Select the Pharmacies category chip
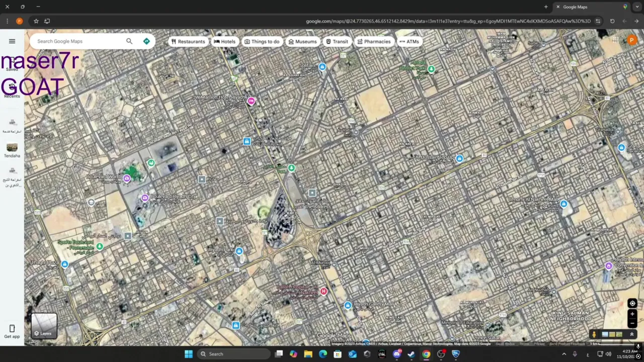 tap(374, 42)
